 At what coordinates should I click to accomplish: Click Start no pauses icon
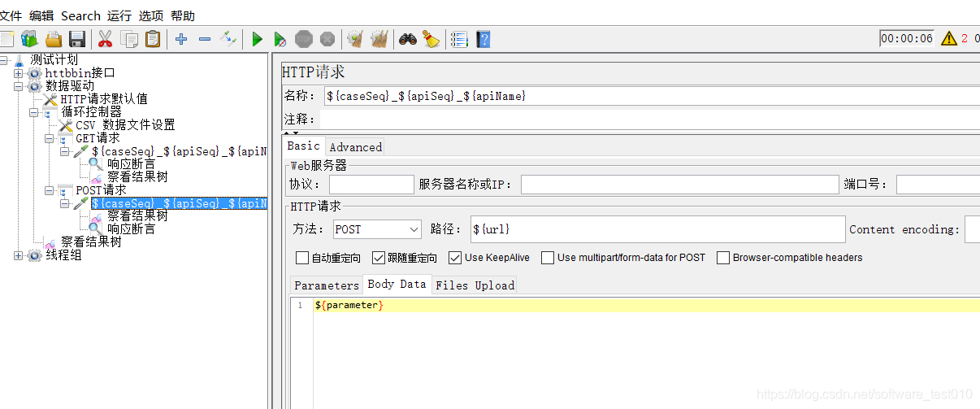pos(280,38)
